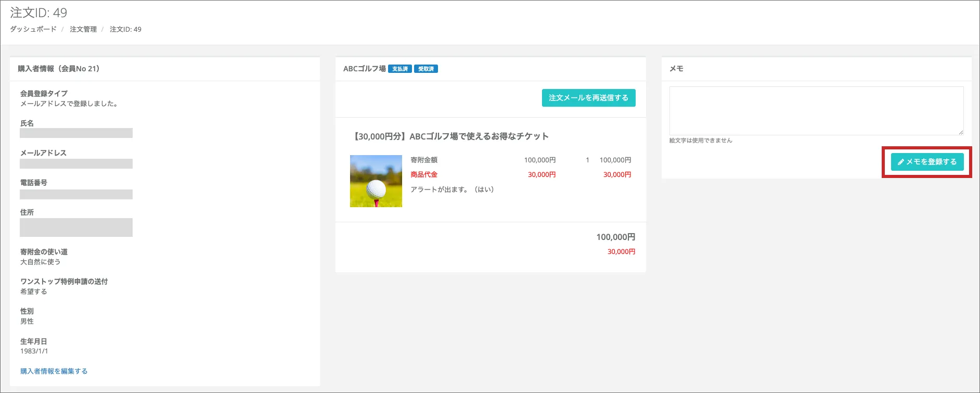Viewport: 980px width, 393px height.
Task: Go to ダッシュボード breadcrumb
Action: pyautogui.click(x=33, y=29)
